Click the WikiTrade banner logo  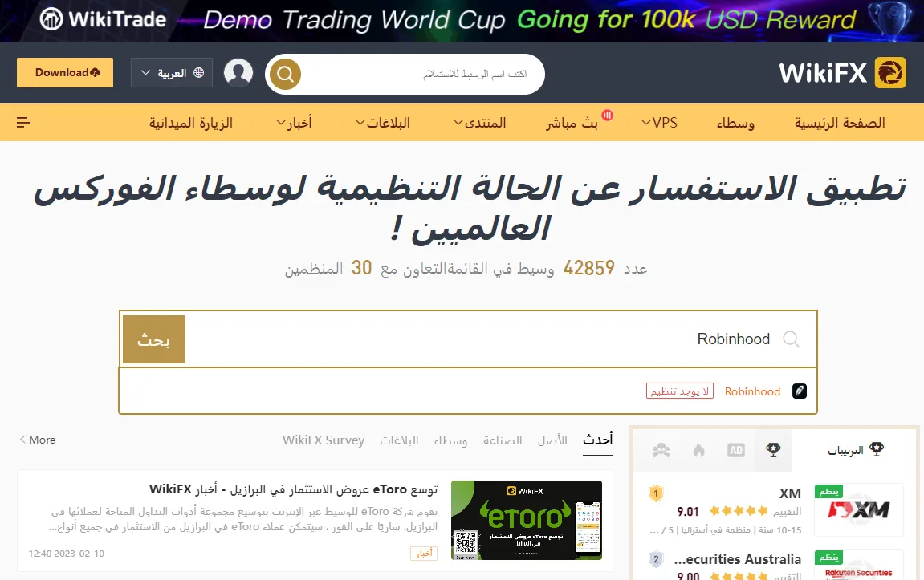pyautogui.click(x=103, y=19)
